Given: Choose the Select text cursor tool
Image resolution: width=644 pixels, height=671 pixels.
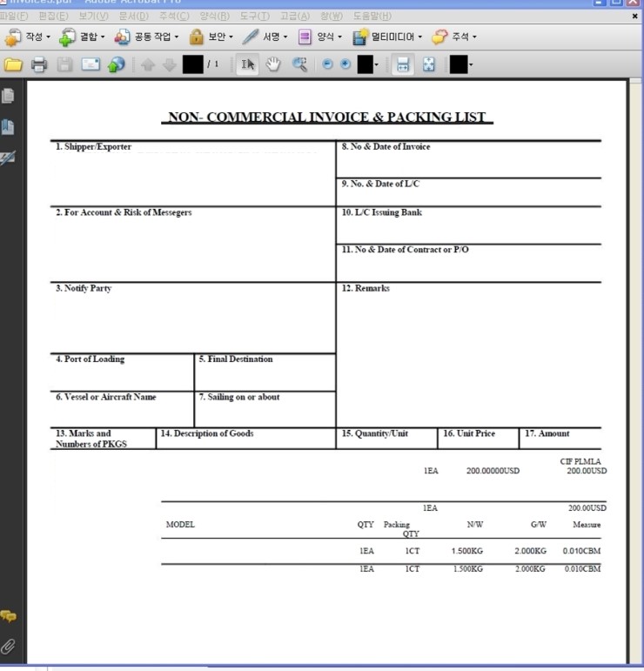Looking at the screenshot, I should click(247, 64).
